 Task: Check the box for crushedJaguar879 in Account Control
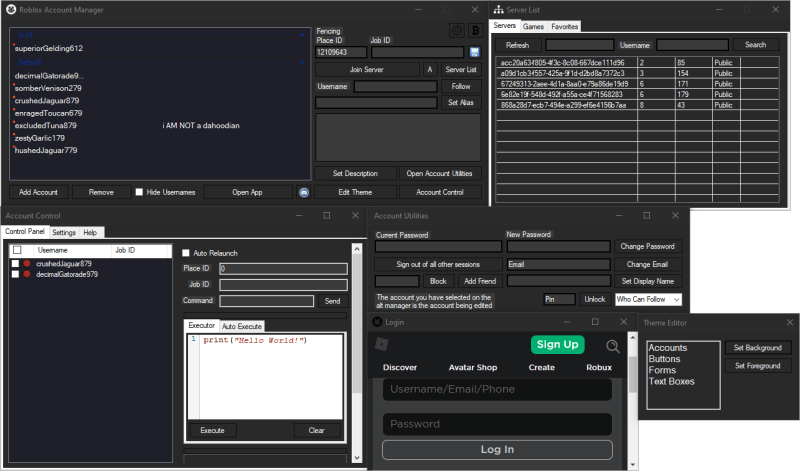15,263
